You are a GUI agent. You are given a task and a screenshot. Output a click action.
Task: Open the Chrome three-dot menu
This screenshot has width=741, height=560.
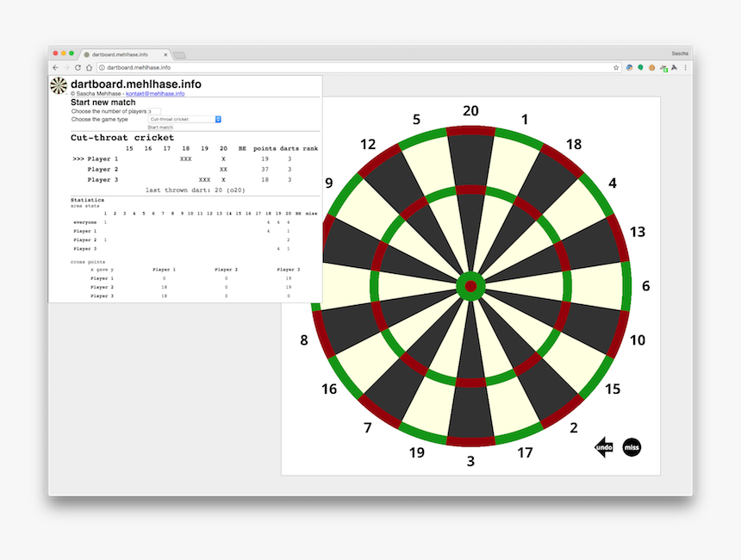coord(685,67)
